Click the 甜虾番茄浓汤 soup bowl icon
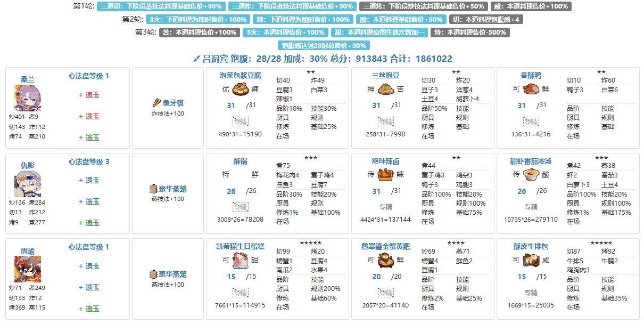 531,175
